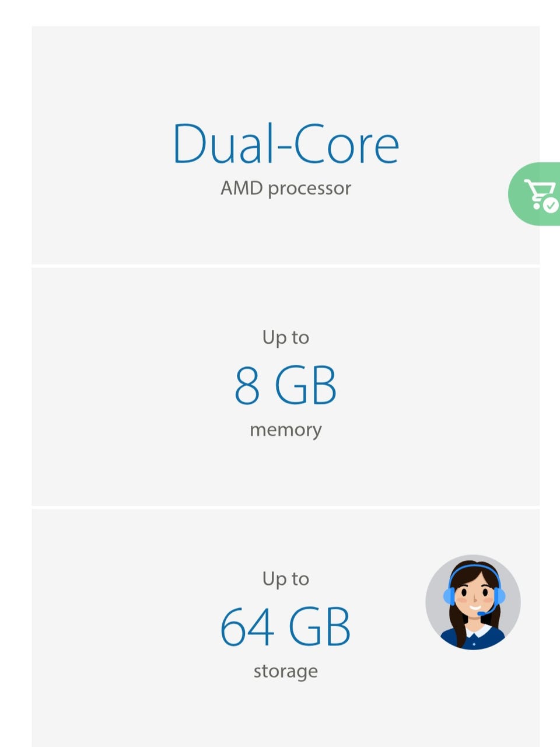
Task: Open the support agent chat avatar
Action: pos(473,602)
